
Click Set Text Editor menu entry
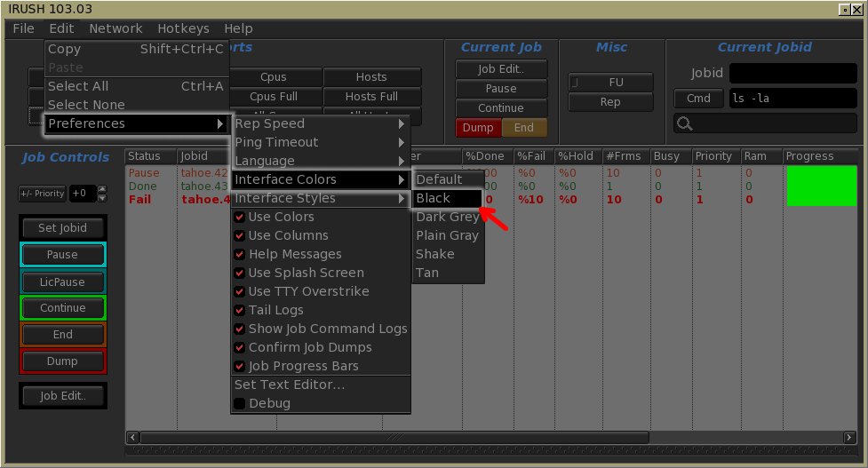point(290,385)
